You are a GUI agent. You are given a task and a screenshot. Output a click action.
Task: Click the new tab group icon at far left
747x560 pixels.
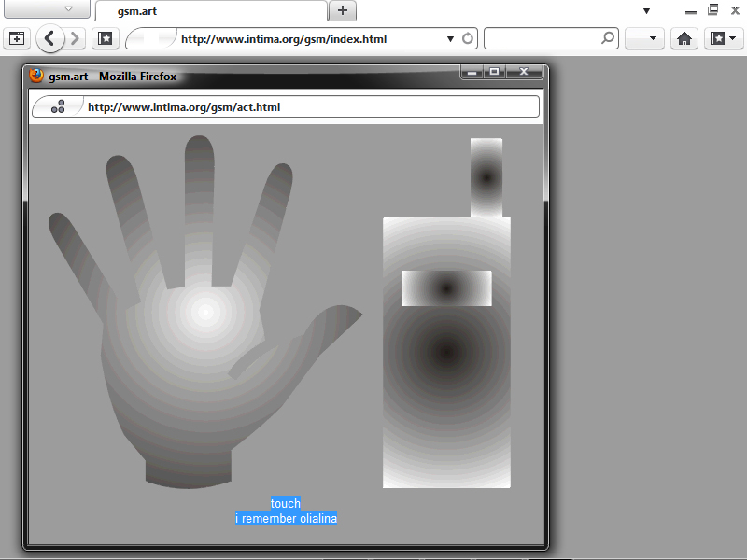[x=16, y=39]
